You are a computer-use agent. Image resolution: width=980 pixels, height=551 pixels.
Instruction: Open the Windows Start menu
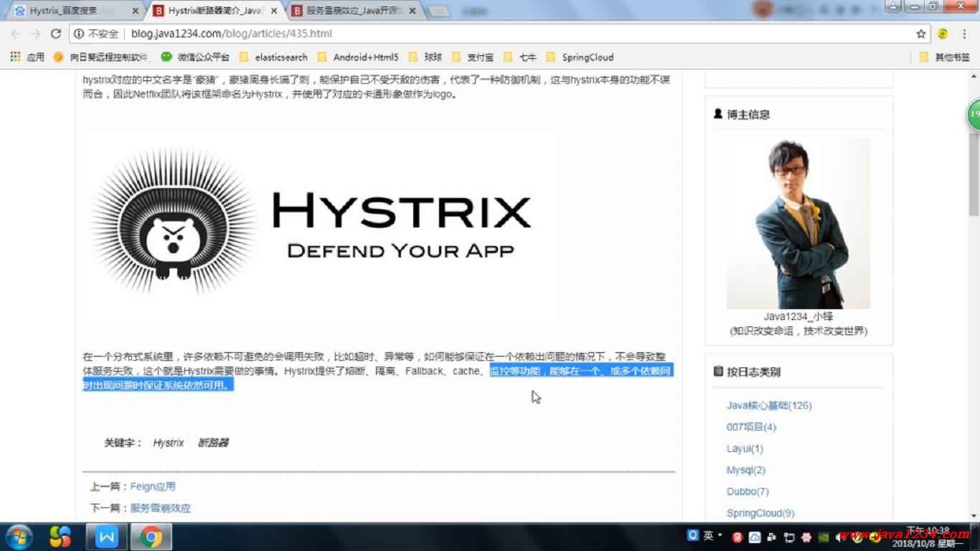coord(19,537)
